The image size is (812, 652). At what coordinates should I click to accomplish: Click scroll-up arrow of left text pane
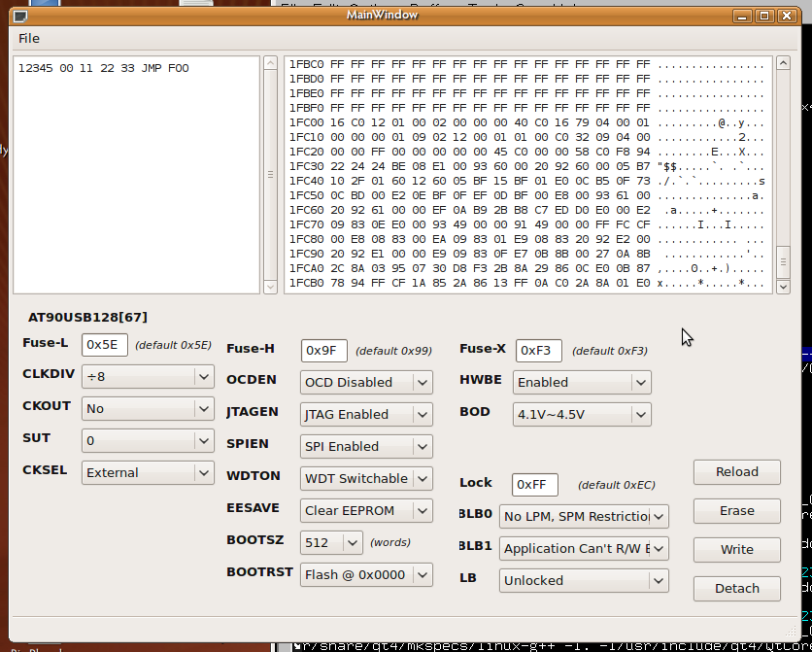click(270, 63)
